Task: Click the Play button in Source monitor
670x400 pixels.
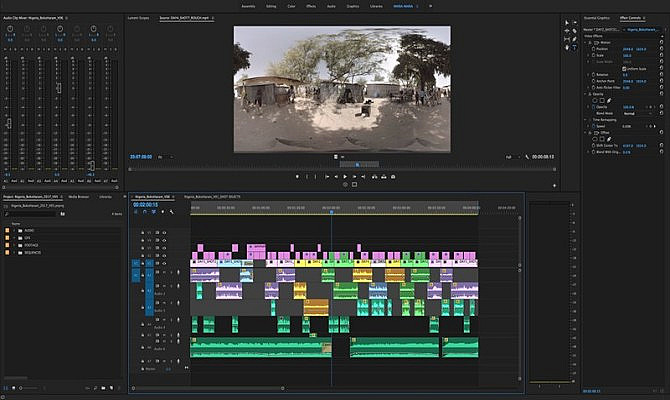Action: click(345, 176)
